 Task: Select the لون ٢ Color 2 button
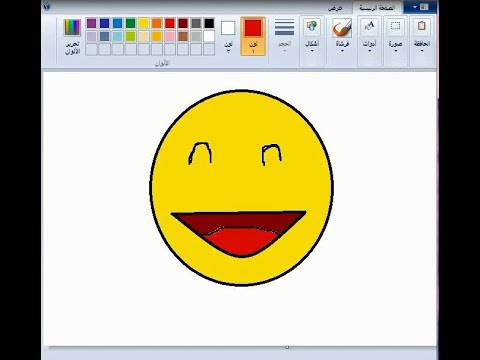pos(228,36)
